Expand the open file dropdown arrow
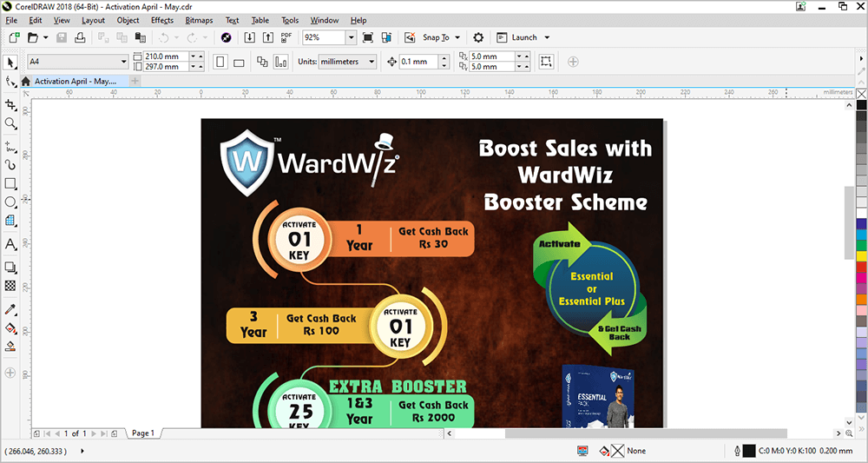This screenshot has height=463, width=868. coord(45,37)
